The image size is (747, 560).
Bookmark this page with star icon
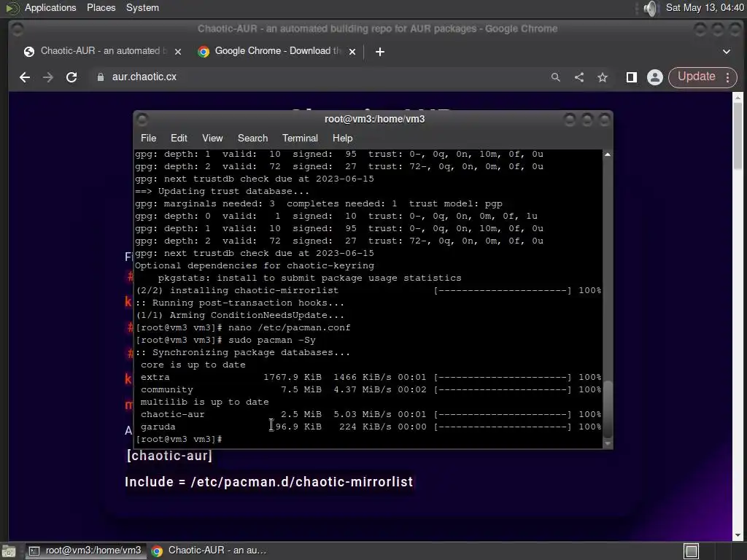603,77
